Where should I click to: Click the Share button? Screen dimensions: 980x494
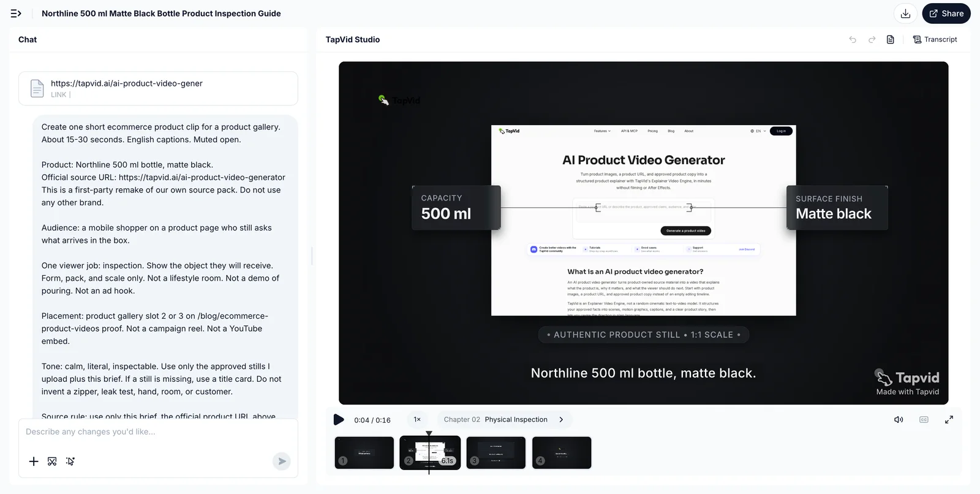coord(946,13)
